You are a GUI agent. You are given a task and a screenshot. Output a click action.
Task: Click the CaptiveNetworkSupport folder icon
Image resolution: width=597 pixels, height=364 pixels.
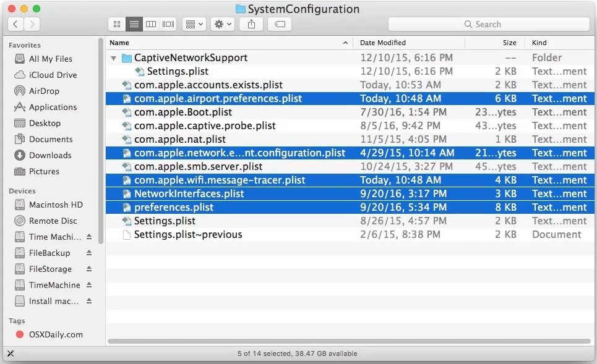point(127,58)
